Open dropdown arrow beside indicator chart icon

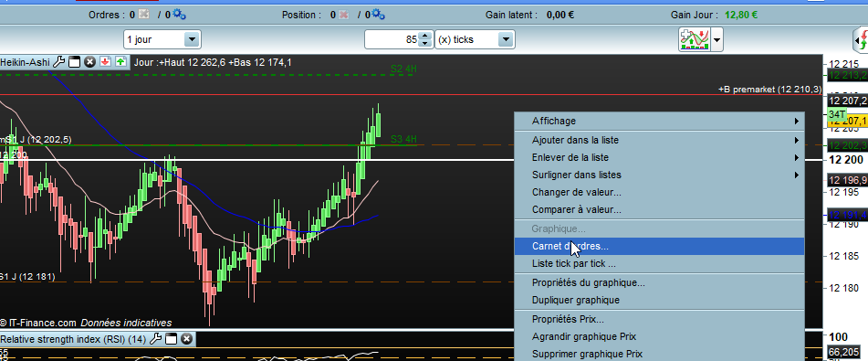[716, 40]
